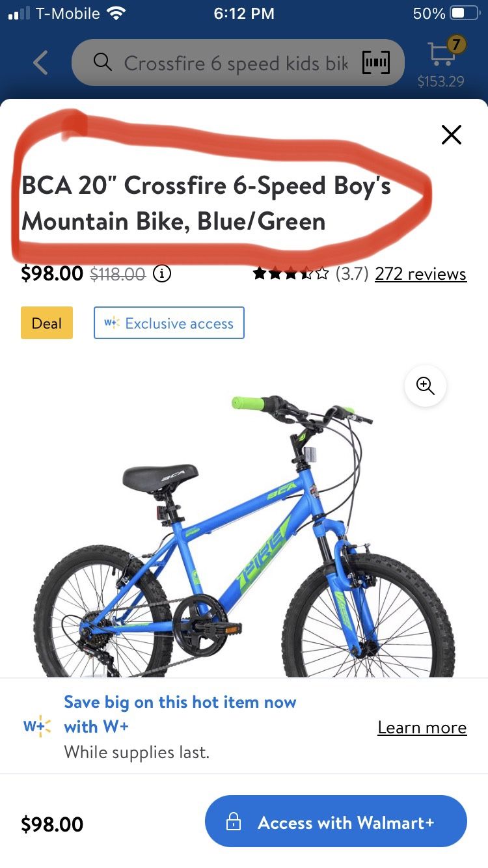Tap the Learn more link
Image resolution: width=488 pixels, height=868 pixels.
pyautogui.click(x=422, y=727)
